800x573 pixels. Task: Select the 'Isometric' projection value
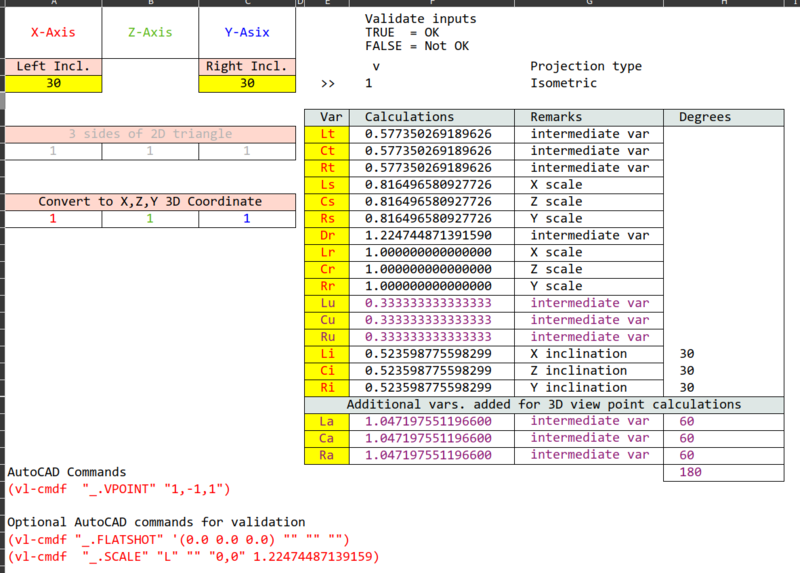pyautogui.click(x=563, y=83)
